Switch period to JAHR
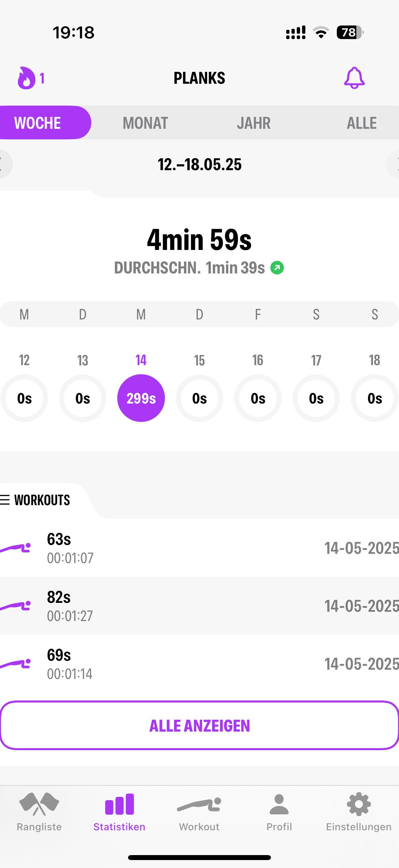The height and width of the screenshot is (868, 399). 253,123
